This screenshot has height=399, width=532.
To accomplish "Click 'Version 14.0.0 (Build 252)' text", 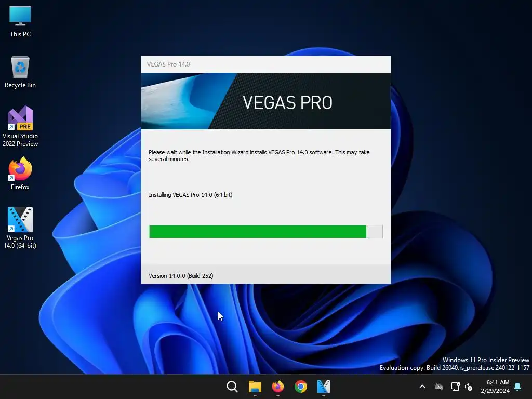I will 181,276.
